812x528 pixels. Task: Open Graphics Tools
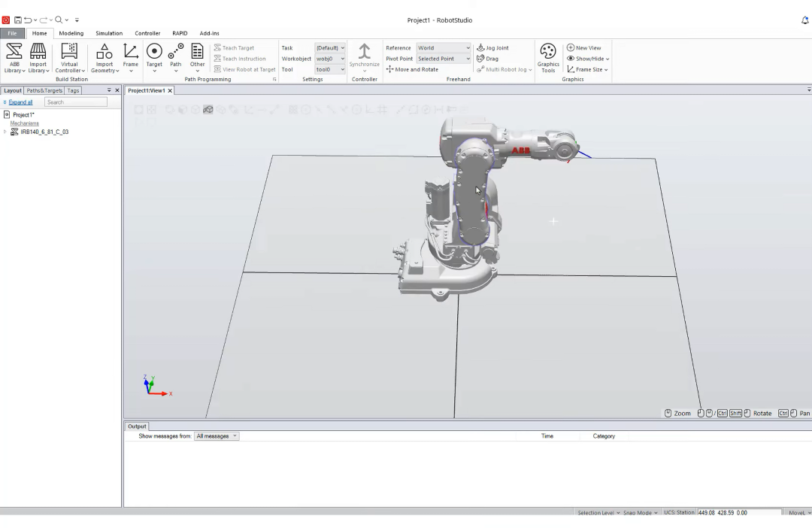[x=548, y=57]
